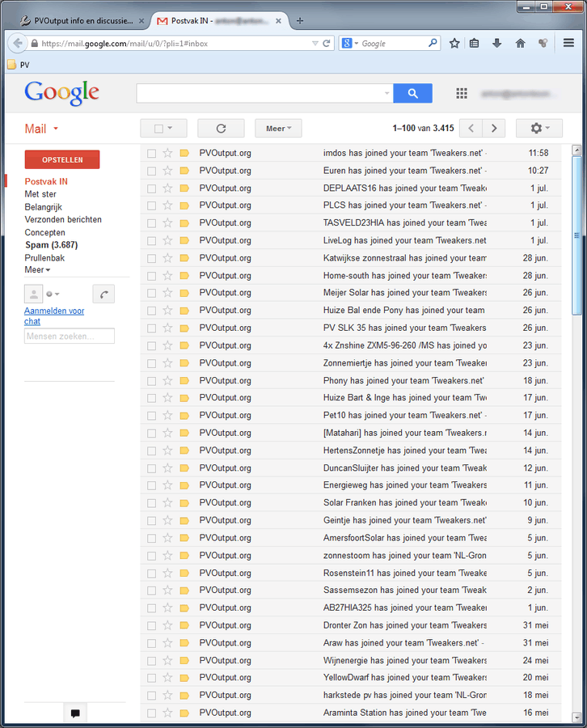
Task: Click the blue Gmail search button
Action: (412, 93)
